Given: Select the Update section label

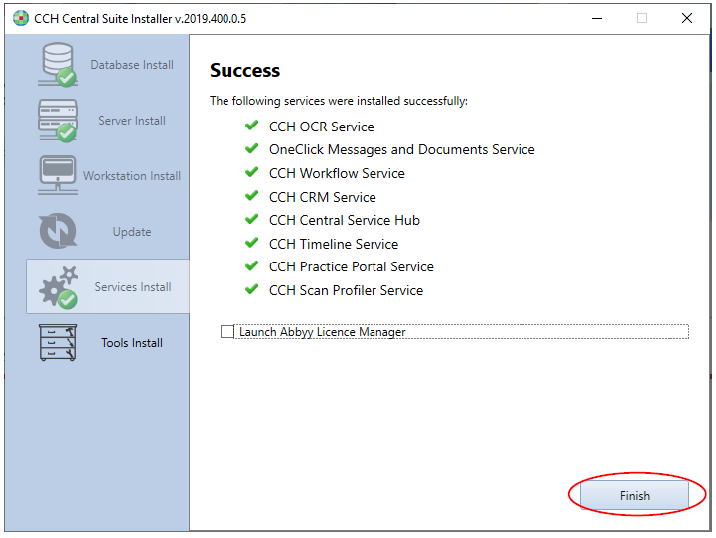Looking at the screenshot, I should tap(132, 232).
